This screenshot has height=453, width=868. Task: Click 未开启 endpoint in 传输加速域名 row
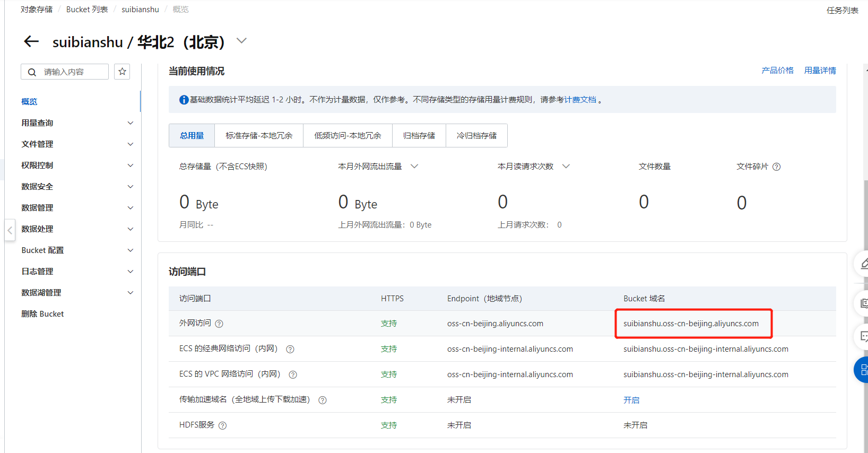coord(459,400)
